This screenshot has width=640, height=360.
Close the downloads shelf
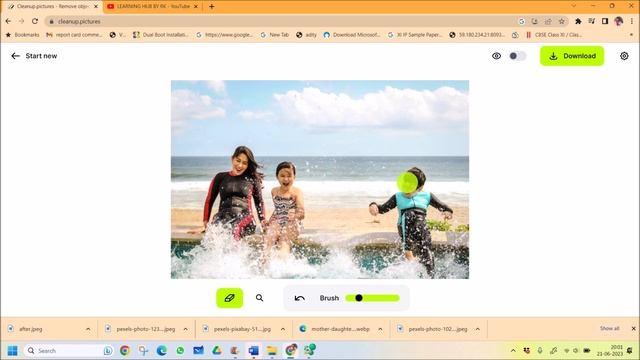(633, 329)
